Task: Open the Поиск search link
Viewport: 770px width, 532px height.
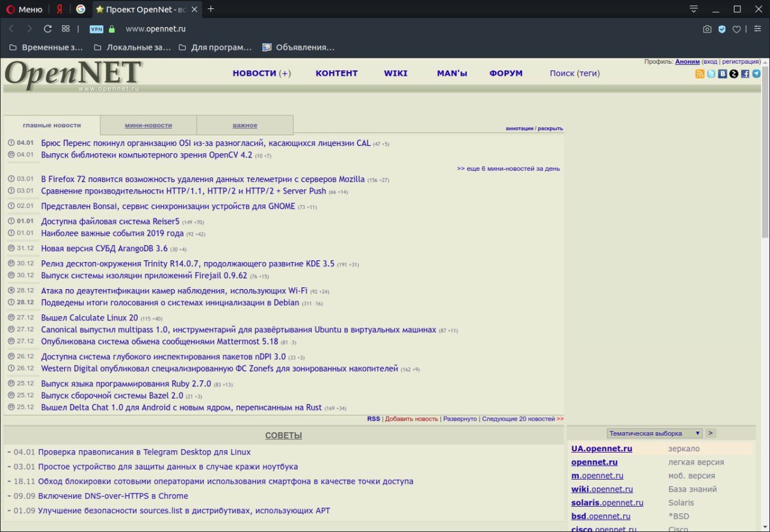Action: (562, 73)
